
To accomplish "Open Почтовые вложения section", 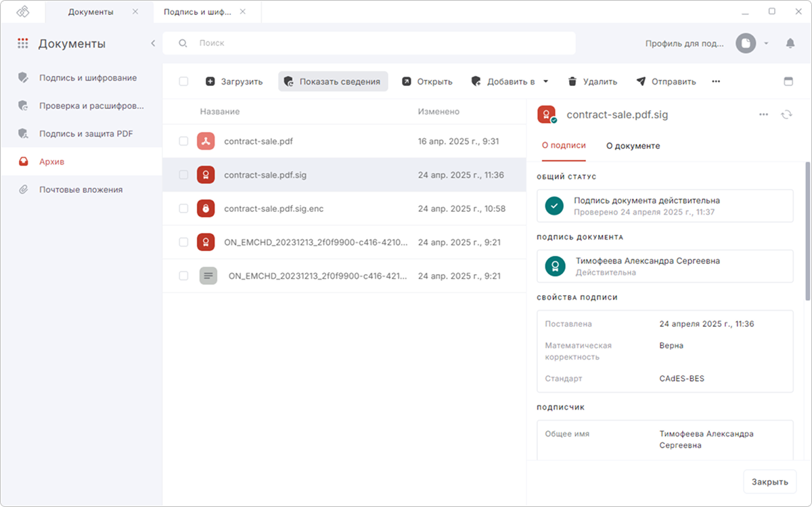I will pos(81,190).
